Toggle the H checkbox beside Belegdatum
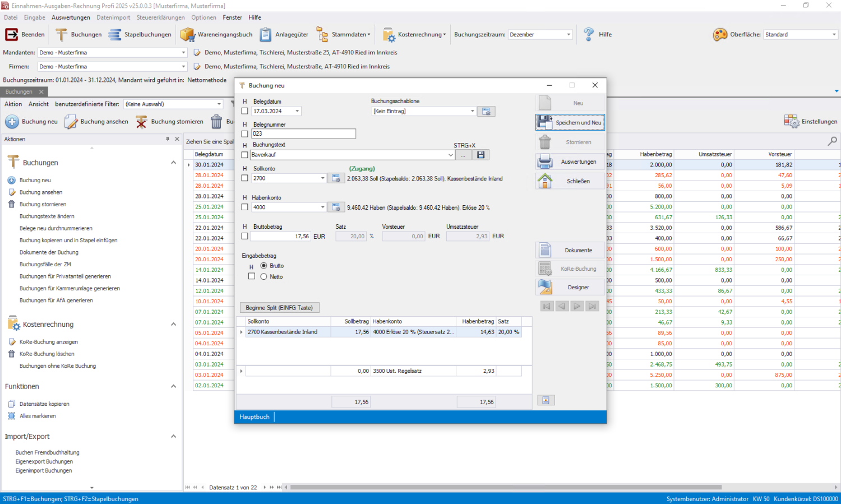The height and width of the screenshot is (504, 841). coord(244,111)
